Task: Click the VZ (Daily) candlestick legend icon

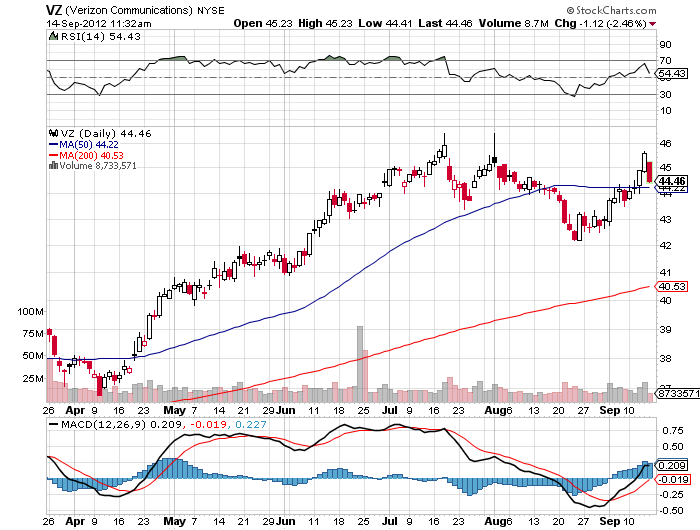Action: [54, 133]
